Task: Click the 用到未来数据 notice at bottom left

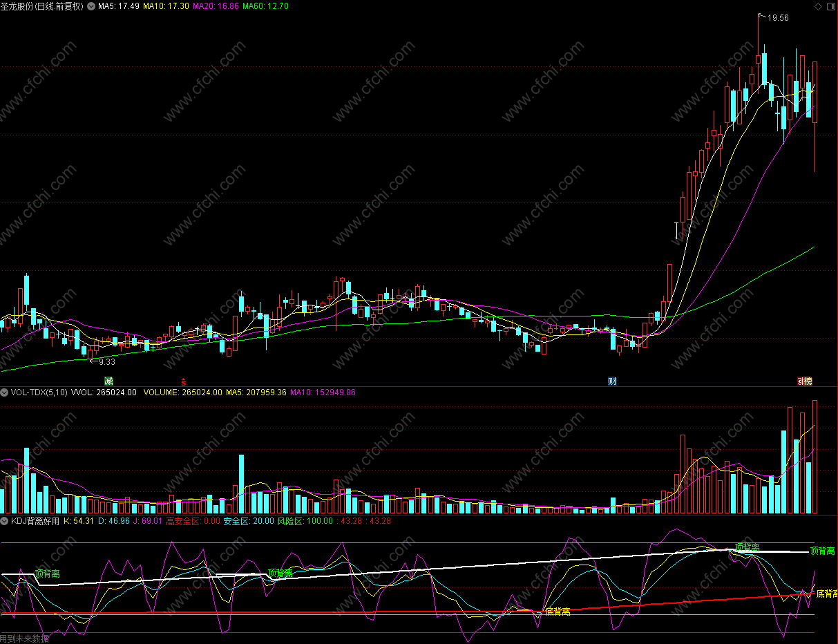Action: coord(25,638)
